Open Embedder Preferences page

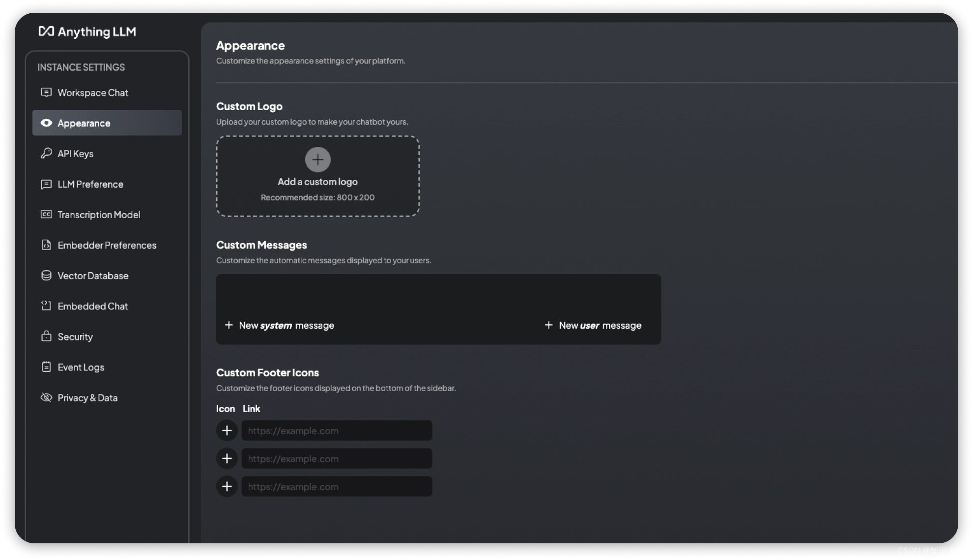tap(107, 245)
